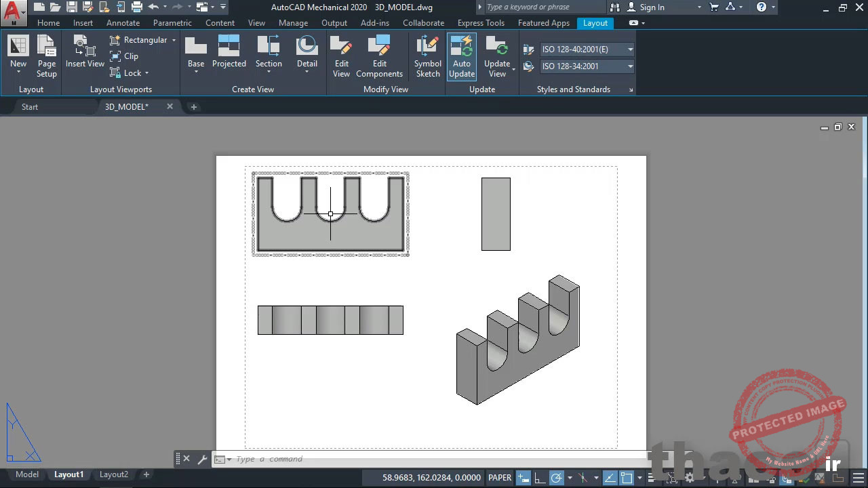Click the Insert View tool
Viewport: 868px width, 488px height.
pos(85,52)
